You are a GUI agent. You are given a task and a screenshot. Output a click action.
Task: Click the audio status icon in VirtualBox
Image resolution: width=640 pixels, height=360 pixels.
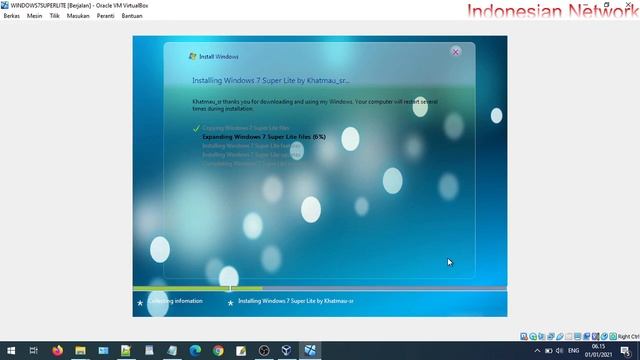click(x=541, y=336)
